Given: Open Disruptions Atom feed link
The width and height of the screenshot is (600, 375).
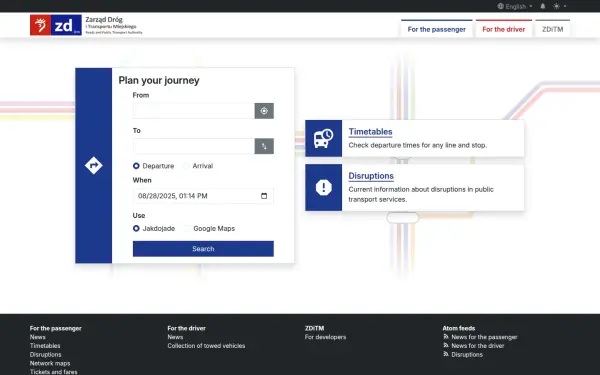Looking at the screenshot, I should click(x=467, y=355).
